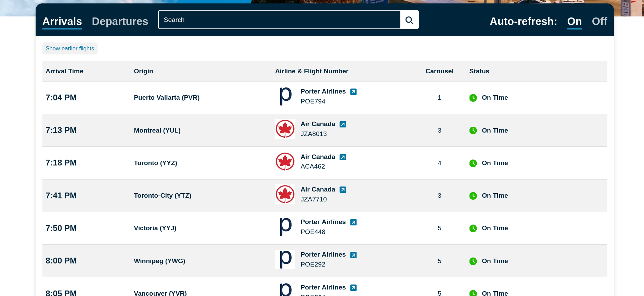Open external link icon for Porter POE794
The image size is (644, 296).
(x=353, y=92)
